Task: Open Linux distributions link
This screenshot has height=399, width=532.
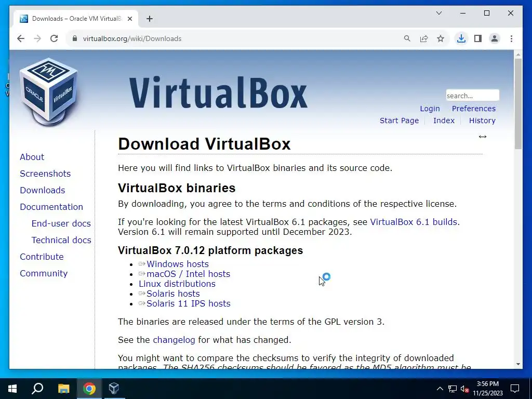Action: 177,284
